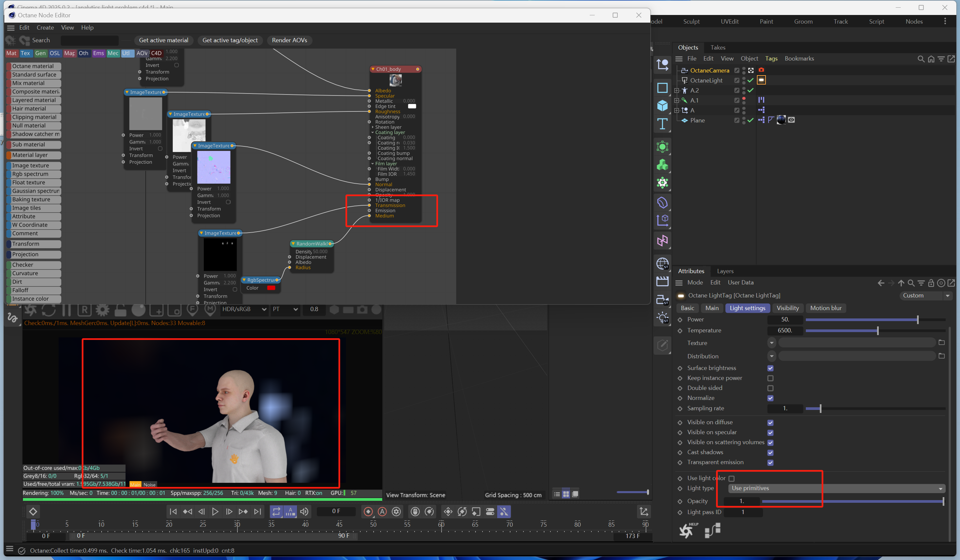Select the Text spline tool icon

[x=662, y=124]
